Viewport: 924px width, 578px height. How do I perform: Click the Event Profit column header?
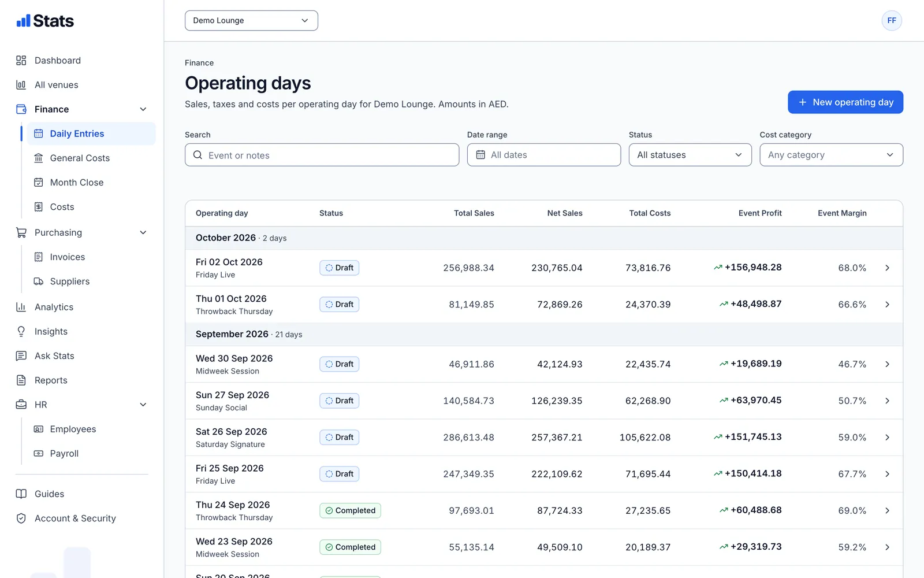tap(760, 213)
